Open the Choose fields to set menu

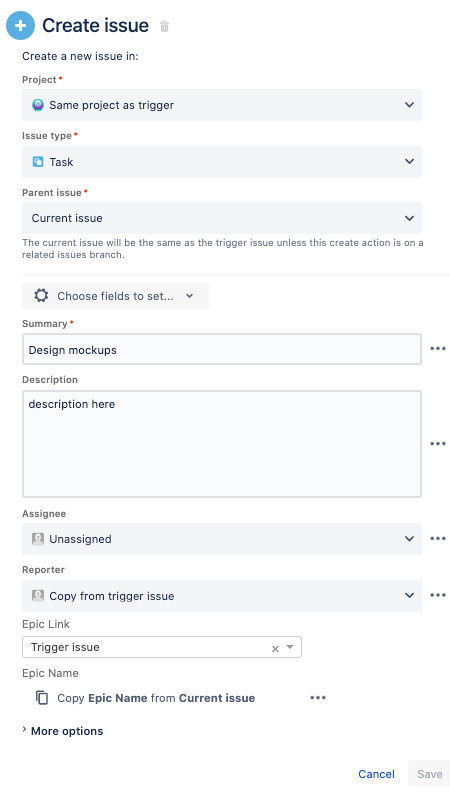(x=115, y=296)
